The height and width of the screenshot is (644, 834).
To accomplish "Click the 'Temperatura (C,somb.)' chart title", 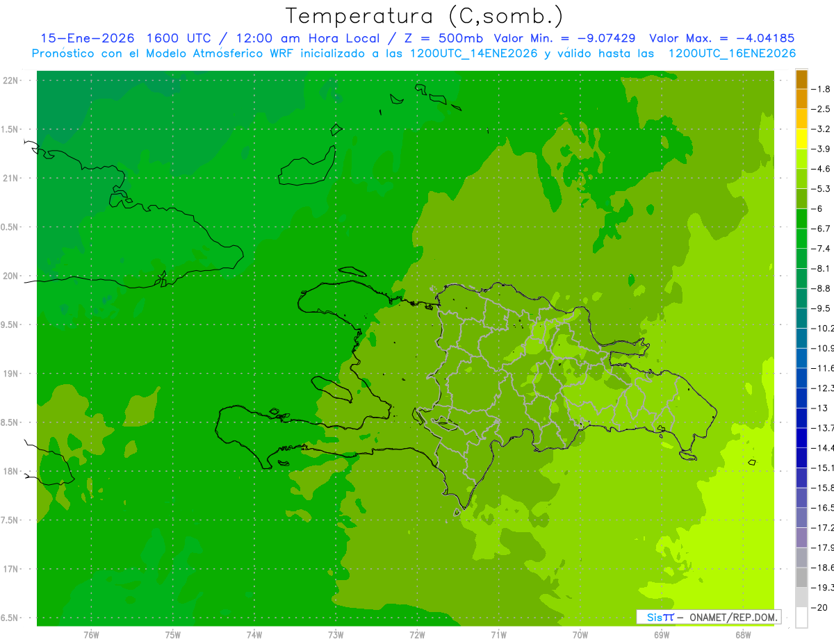I will tap(424, 16).
